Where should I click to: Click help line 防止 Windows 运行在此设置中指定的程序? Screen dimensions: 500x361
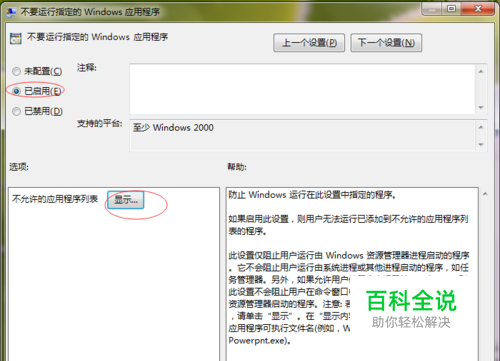(x=312, y=195)
